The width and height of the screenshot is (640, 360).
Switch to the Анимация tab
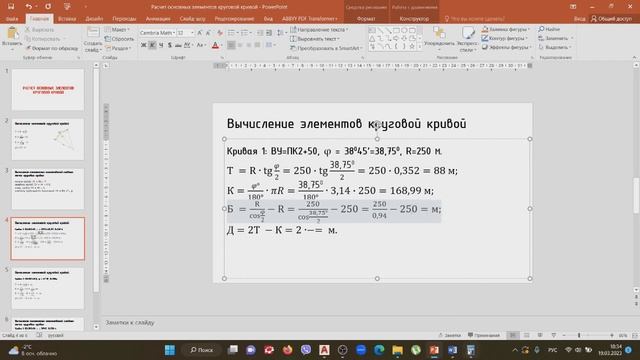pyautogui.click(x=158, y=19)
